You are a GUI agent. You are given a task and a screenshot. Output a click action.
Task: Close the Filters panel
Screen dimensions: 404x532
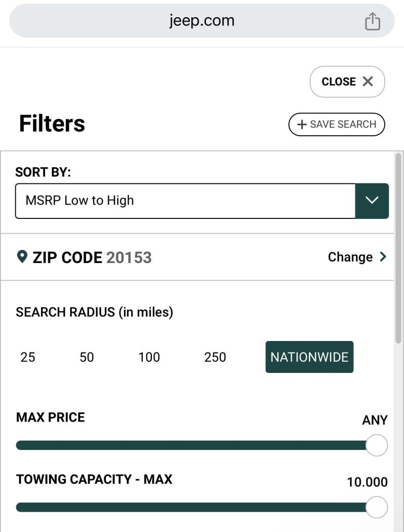click(x=347, y=82)
